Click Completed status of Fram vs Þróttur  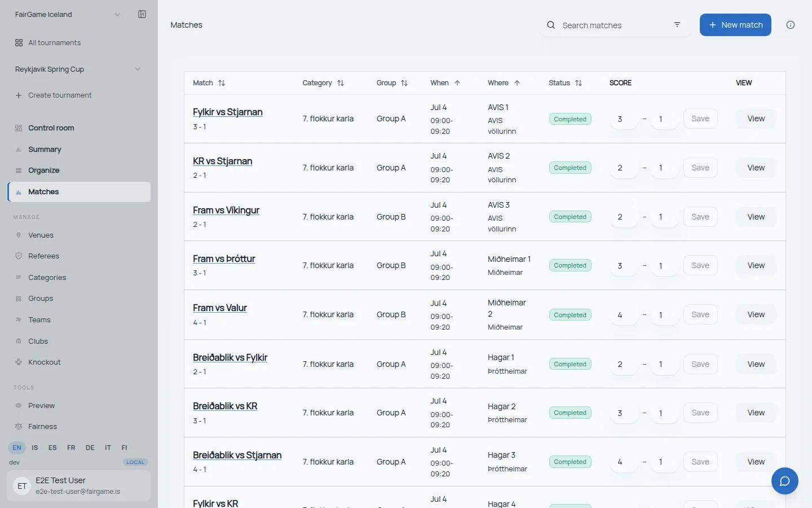coord(570,265)
